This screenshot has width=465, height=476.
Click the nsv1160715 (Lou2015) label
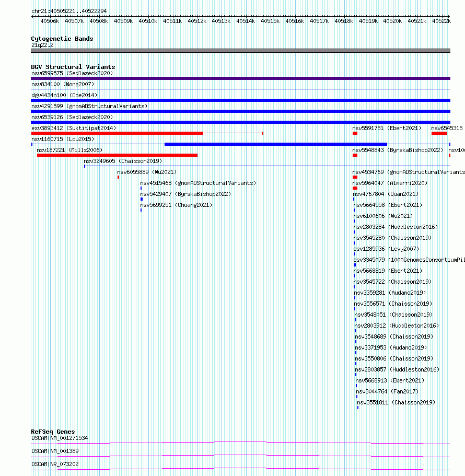coord(63,139)
